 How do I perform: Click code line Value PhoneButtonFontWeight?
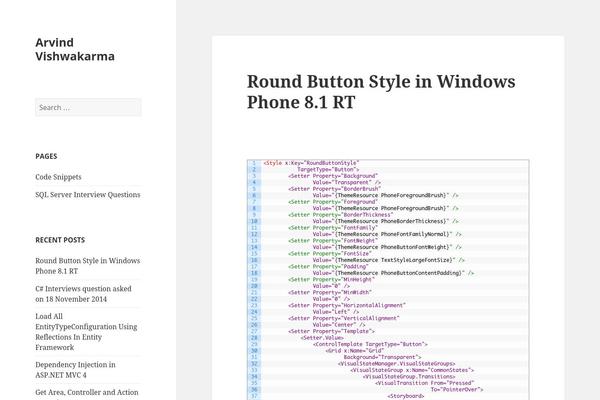coord(387,247)
